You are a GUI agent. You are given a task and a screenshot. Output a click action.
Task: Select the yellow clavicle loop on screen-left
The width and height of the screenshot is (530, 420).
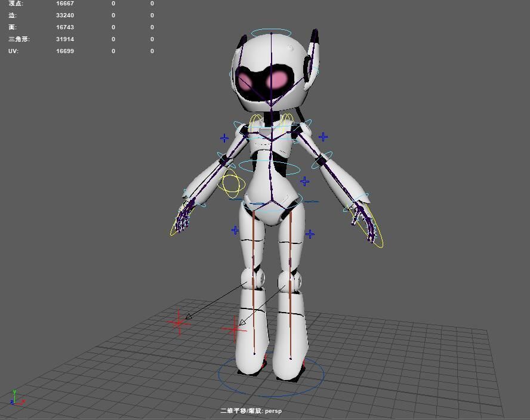(x=255, y=123)
